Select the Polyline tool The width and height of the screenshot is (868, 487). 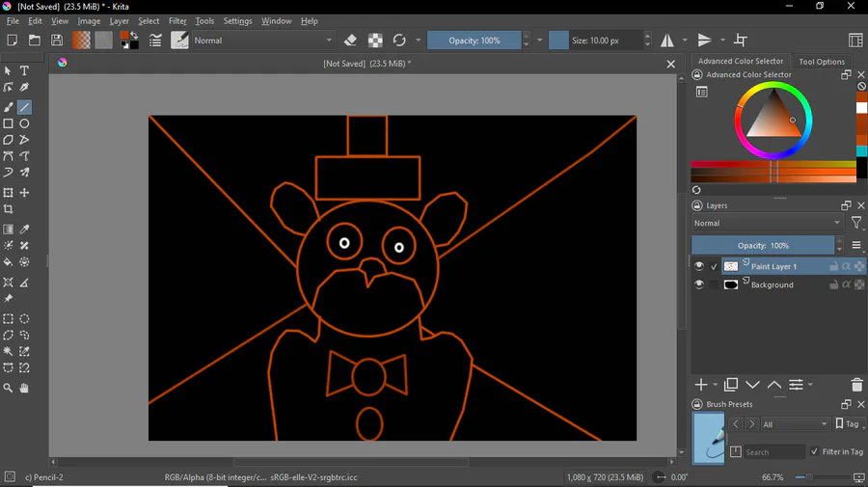pyautogui.click(x=24, y=140)
